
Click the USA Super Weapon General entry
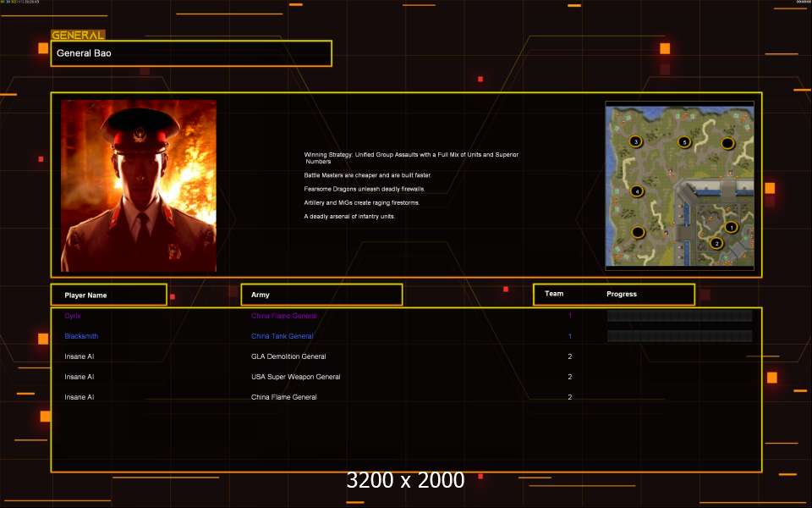tap(295, 377)
